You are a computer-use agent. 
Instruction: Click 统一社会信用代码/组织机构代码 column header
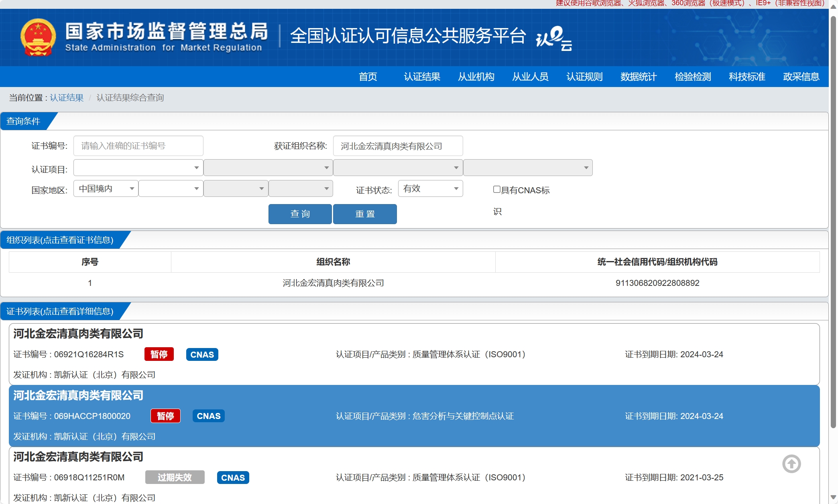(657, 262)
